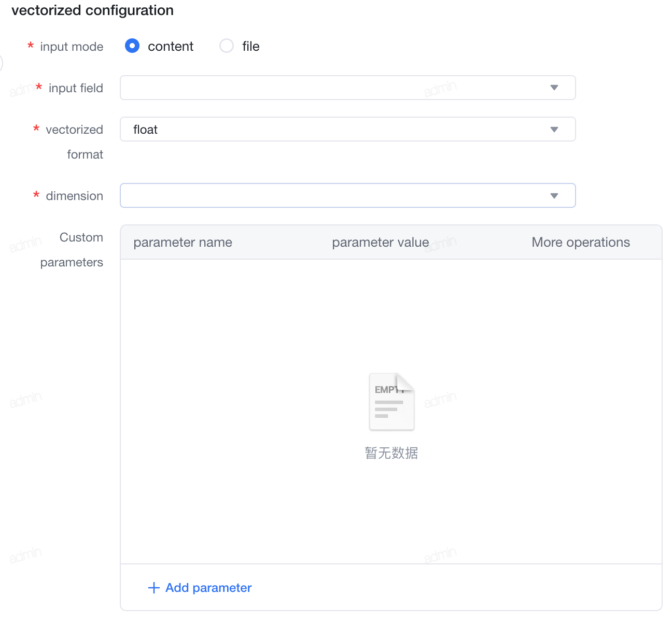
Task: Click the EMPTY document placeholder icon
Action: pyautogui.click(x=391, y=402)
